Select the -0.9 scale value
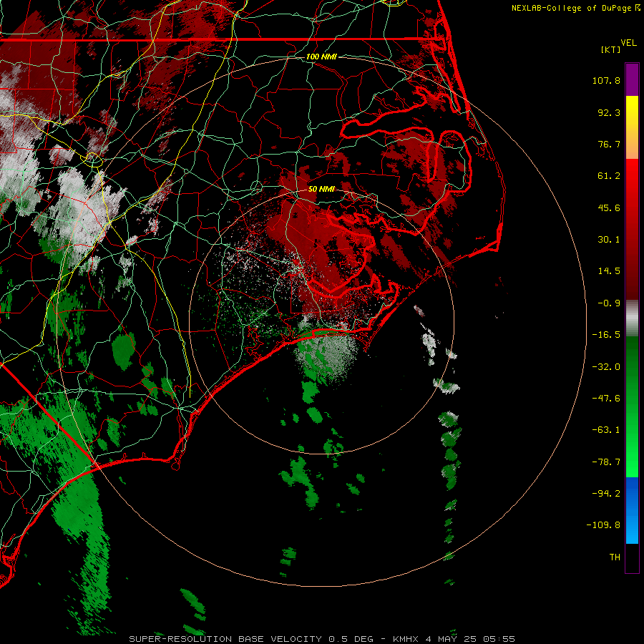 click(x=609, y=303)
